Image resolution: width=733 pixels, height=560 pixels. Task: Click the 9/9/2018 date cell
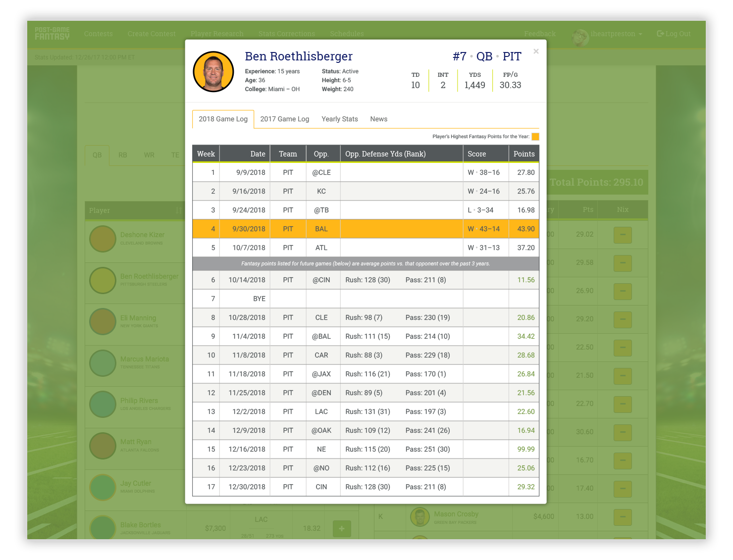pyautogui.click(x=245, y=172)
